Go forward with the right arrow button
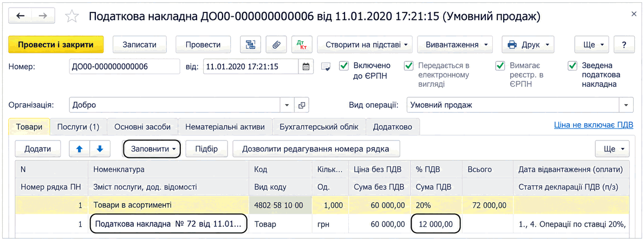Screen dimensions: 644x242 pos(43,16)
